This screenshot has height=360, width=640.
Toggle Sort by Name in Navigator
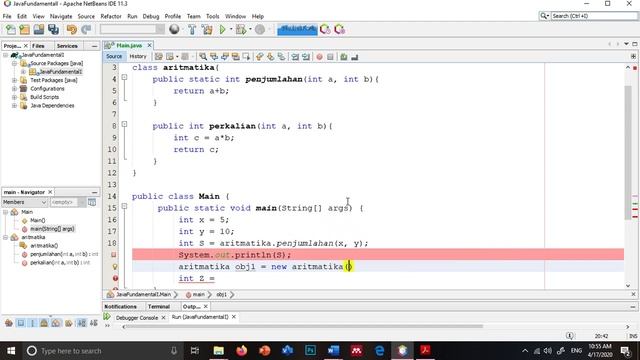(82, 323)
